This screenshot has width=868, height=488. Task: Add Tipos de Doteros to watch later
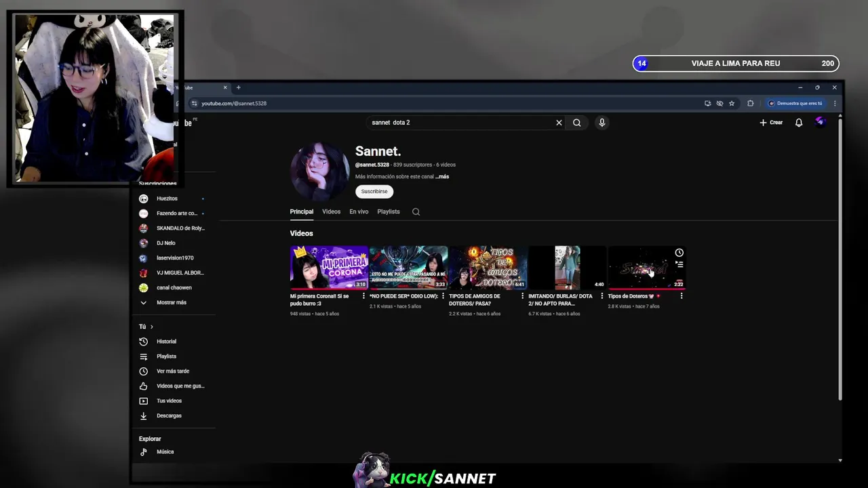679,253
